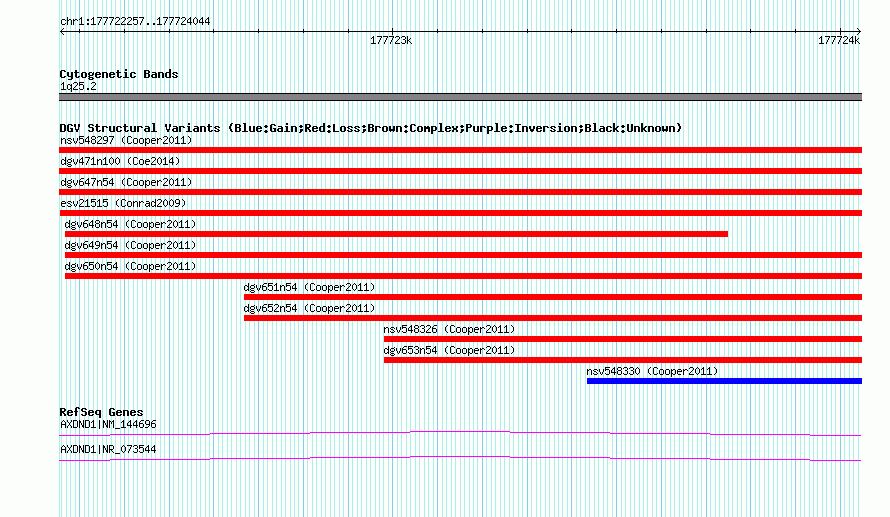
Task: Select the magenta AXDND1 NM_144696 gene line
Action: [x=460, y=434]
